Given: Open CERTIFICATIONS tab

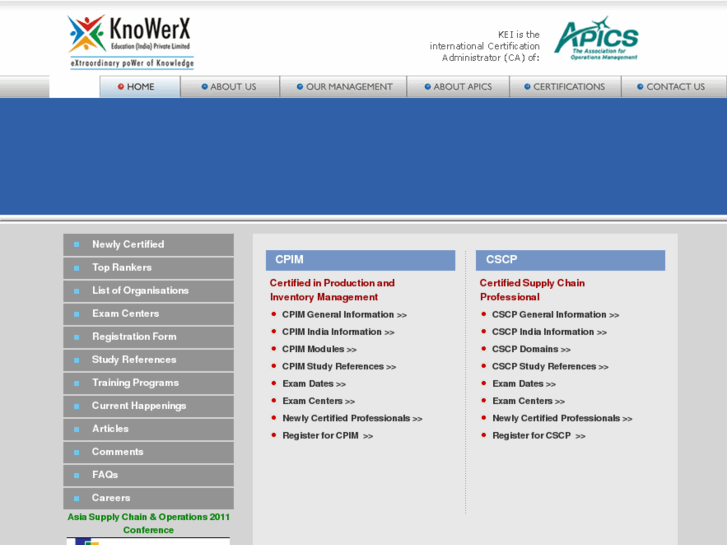Looking at the screenshot, I should [x=565, y=87].
